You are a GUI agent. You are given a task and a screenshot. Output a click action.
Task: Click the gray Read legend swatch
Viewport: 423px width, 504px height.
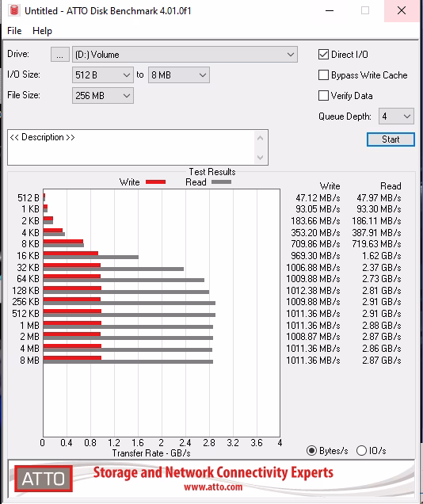[221, 182]
